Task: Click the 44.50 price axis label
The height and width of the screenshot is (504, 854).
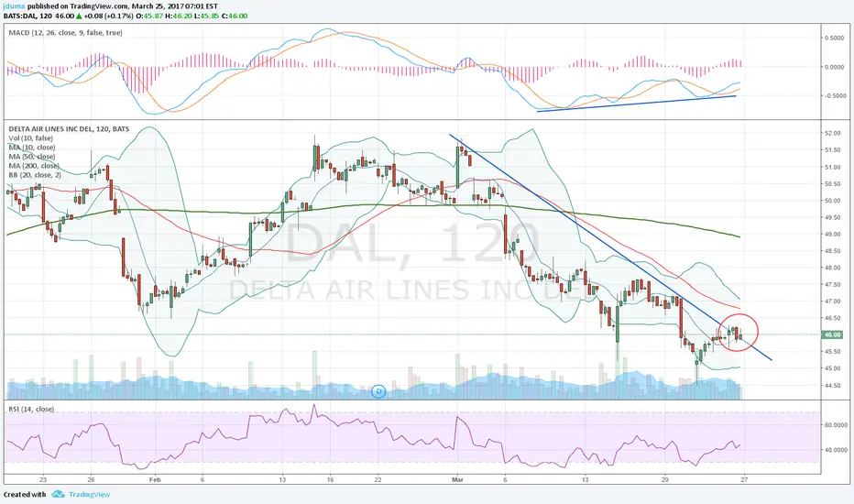Action: pyautogui.click(x=832, y=385)
